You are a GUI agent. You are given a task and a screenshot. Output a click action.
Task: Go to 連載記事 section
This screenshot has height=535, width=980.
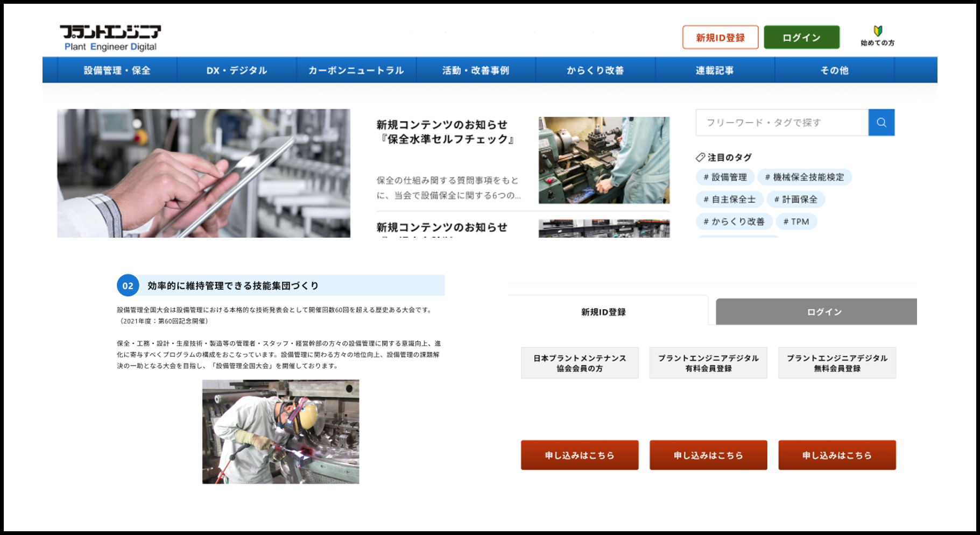714,70
